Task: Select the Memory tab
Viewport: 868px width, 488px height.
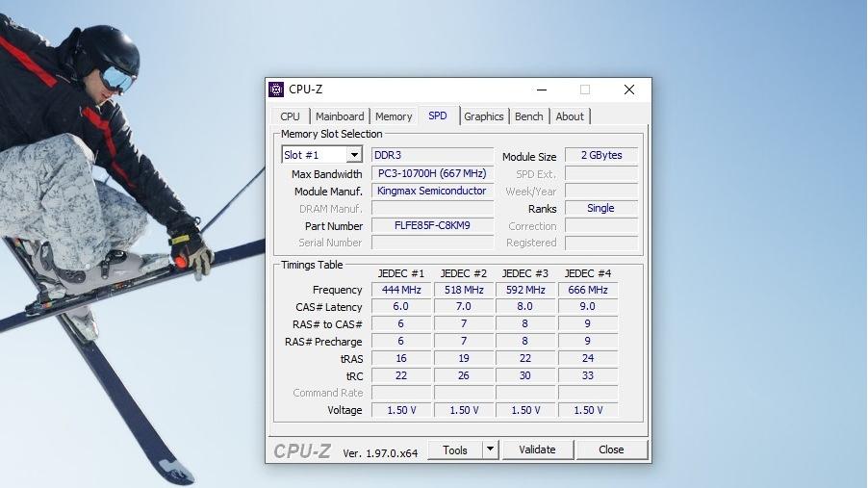Action: [x=394, y=116]
